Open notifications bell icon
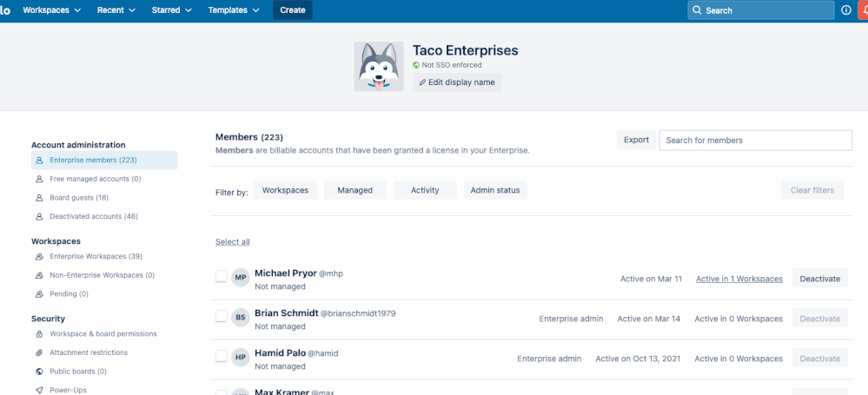The image size is (868, 395). [x=863, y=10]
